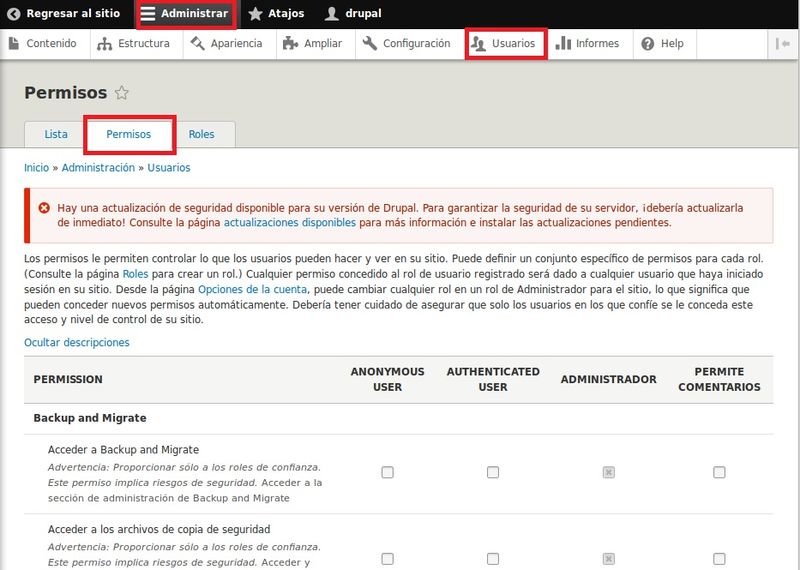Image resolution: width=800 pixels, height=570 pixels.
Task: Click Ocultar descripciones
Action: [x=77, y=342]
